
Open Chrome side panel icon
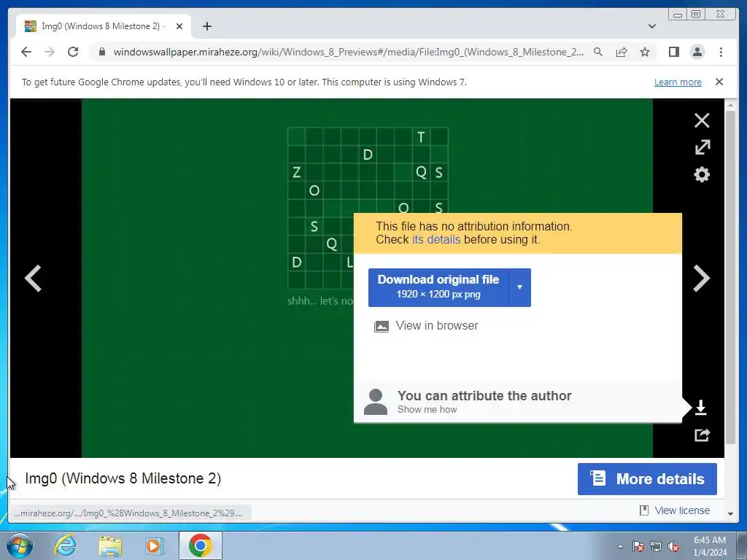673,52
